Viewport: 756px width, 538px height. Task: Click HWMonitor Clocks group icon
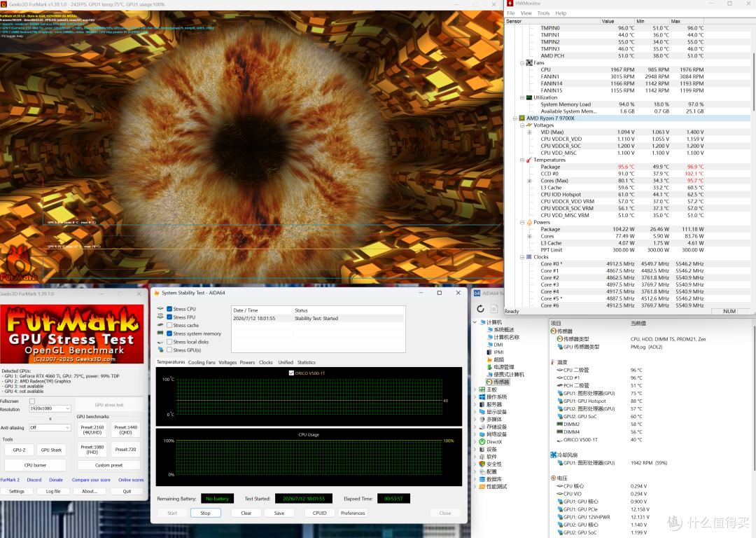point(529,257)
